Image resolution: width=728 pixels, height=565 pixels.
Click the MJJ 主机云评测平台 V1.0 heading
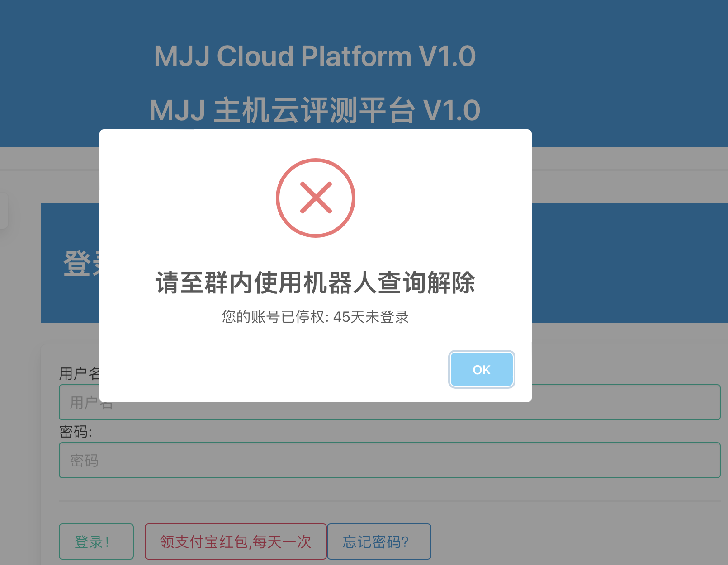[x=315, y=110]
